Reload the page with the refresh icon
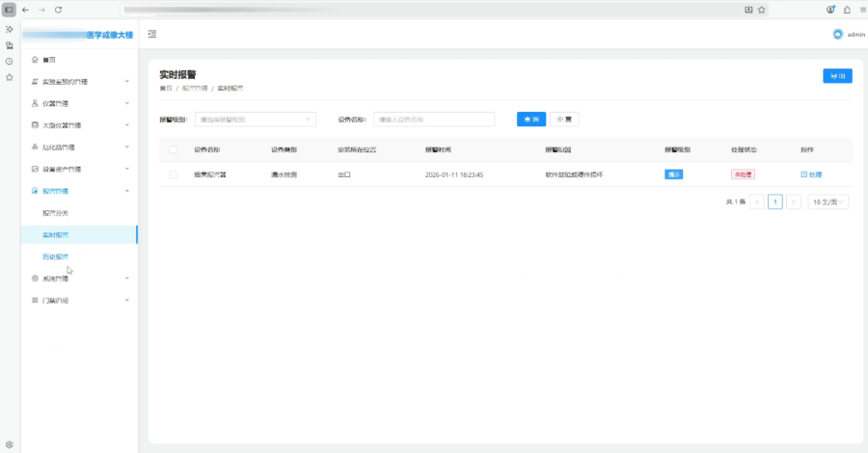Viewport: 868px width, 453px height. [58, 10]
